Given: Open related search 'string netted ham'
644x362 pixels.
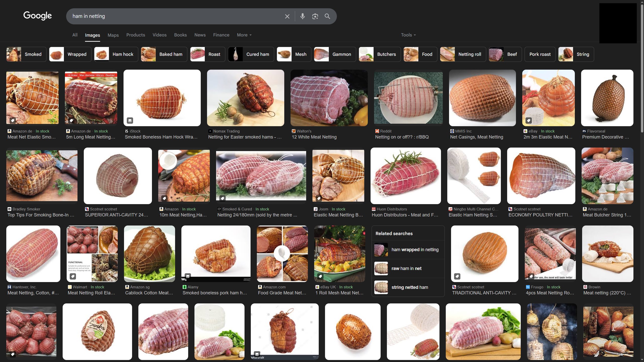Looking at the screenshot, I should 408,287.
